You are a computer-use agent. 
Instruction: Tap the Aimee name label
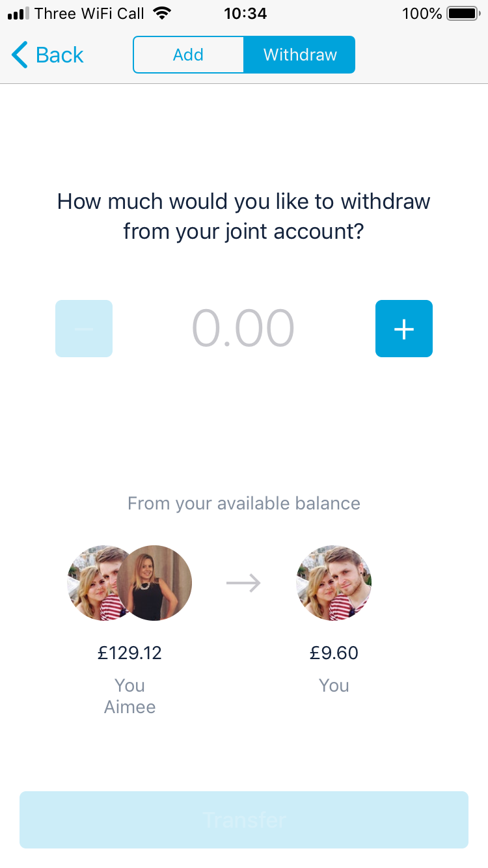click(130, 707)
